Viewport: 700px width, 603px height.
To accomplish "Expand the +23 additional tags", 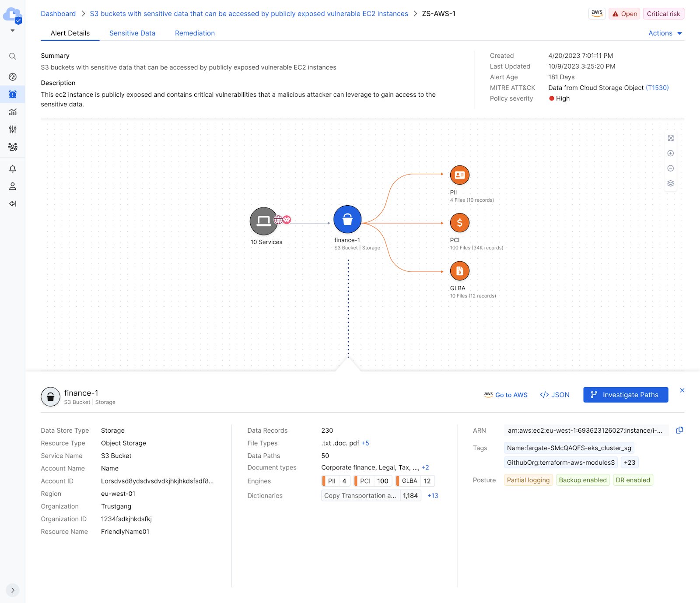I will tap(629, 463).
